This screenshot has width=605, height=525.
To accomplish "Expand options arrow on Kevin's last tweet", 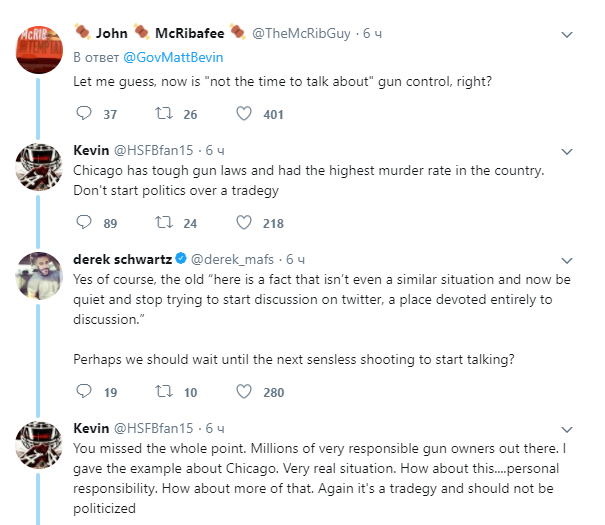I will (566, 428).
